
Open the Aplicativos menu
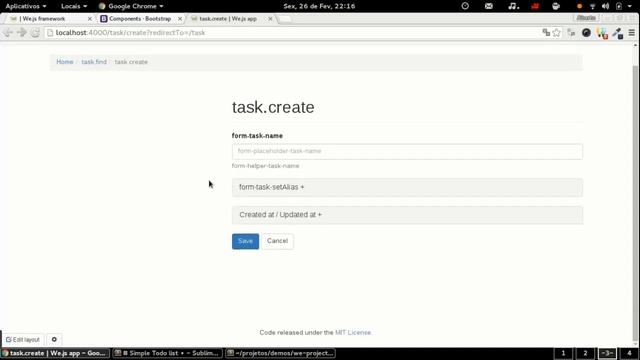tap(25, 6)
